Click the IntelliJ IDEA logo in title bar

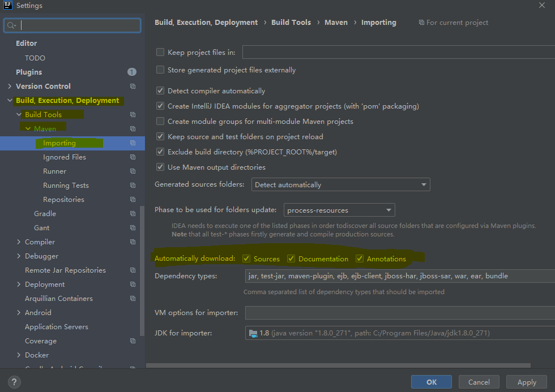8,5
